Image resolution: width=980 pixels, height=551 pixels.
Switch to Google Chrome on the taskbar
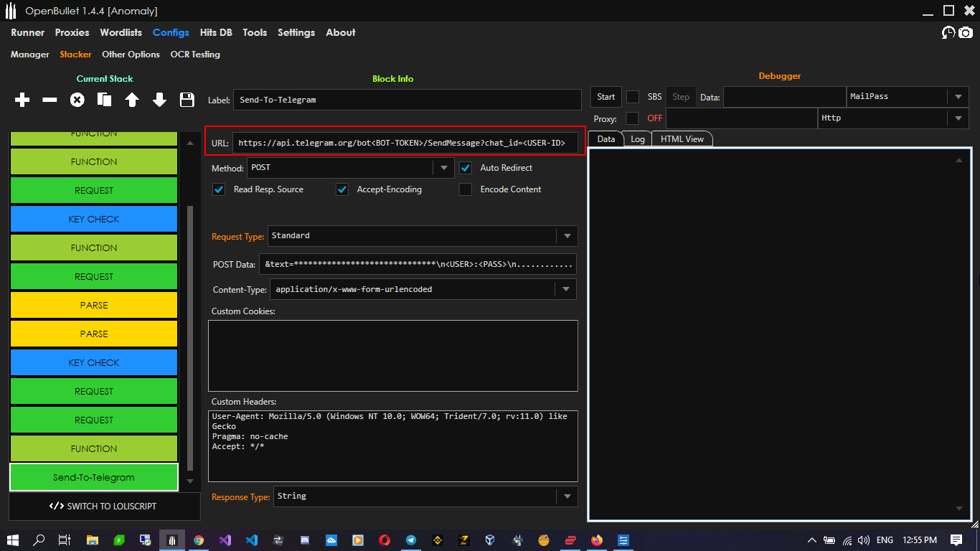click(x=199, y=540)
